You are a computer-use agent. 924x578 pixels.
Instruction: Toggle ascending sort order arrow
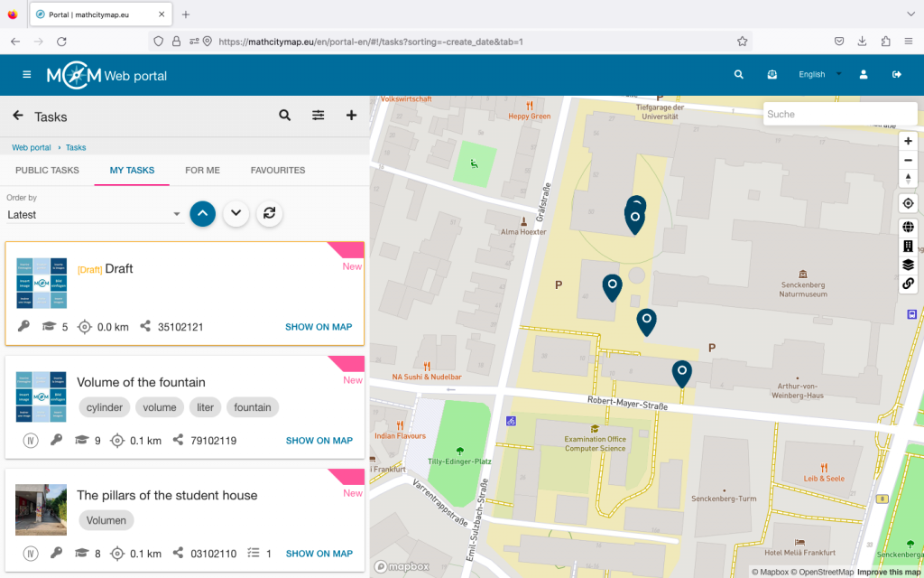[x=203, y=213]
